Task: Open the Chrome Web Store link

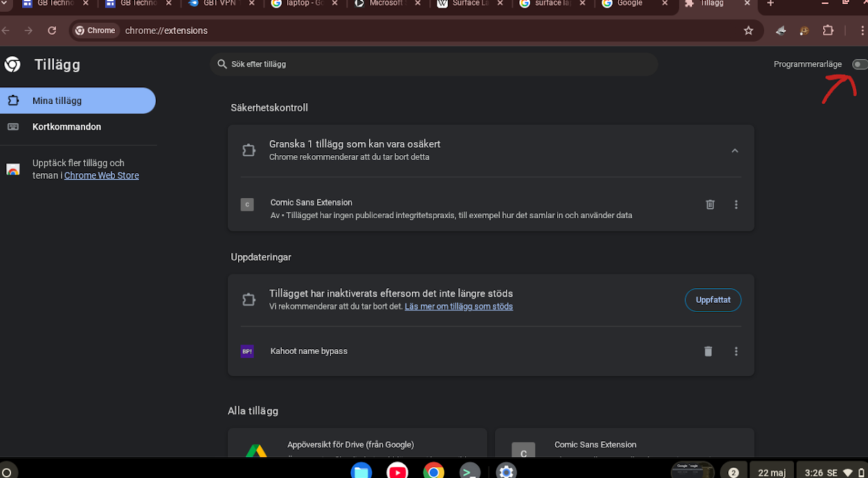Action: 102,175
